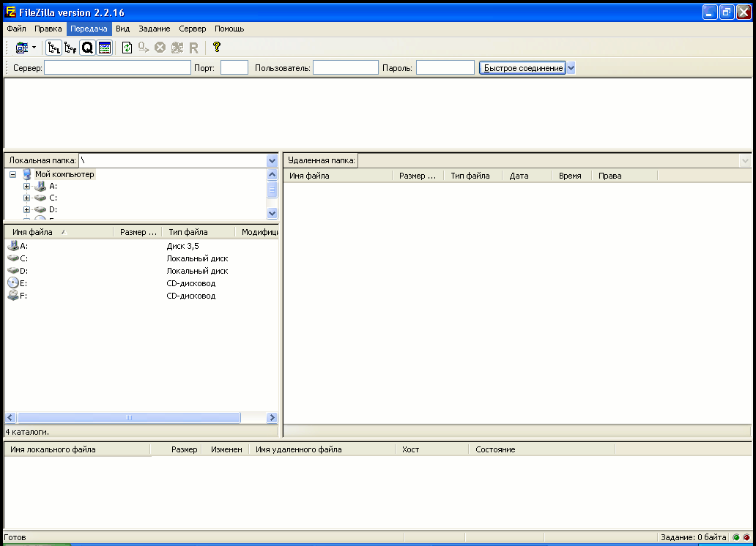
Task: Open the Передача menu
Action: pyautogui.click(x=89, y=29)
